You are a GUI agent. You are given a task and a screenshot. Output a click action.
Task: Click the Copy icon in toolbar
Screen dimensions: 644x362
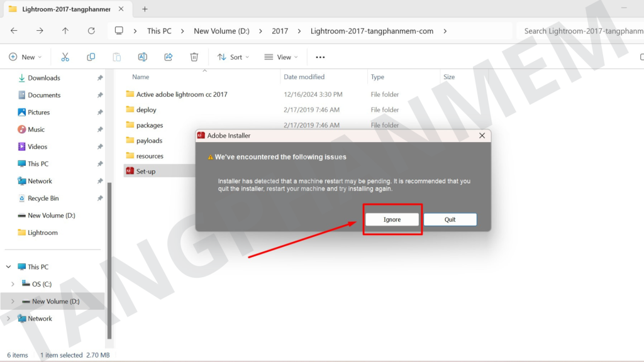91,57
